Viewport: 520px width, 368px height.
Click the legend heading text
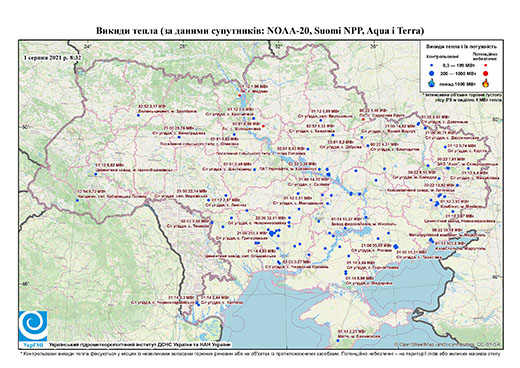click(461, 47)
